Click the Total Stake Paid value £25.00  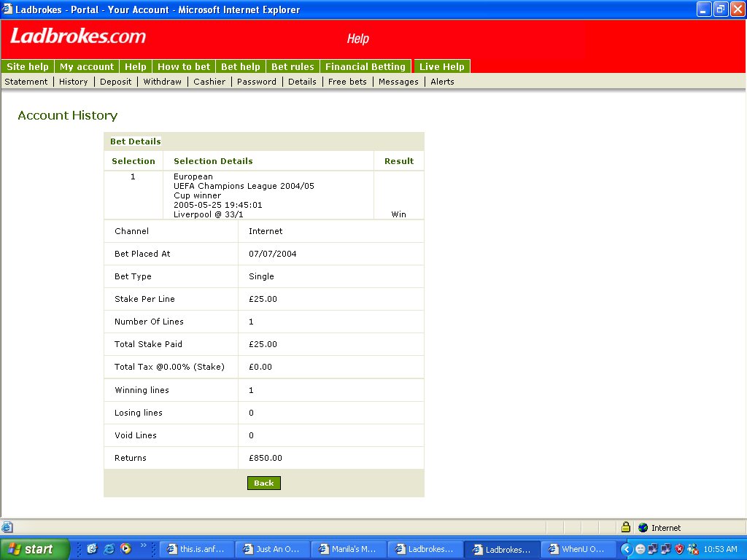click(263, 344)
